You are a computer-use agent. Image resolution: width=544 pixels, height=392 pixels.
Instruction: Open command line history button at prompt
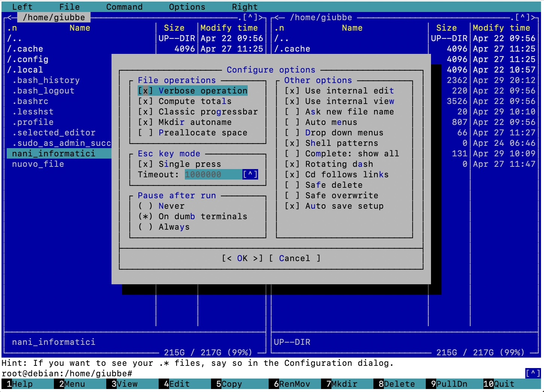click(x=533, y=373)
